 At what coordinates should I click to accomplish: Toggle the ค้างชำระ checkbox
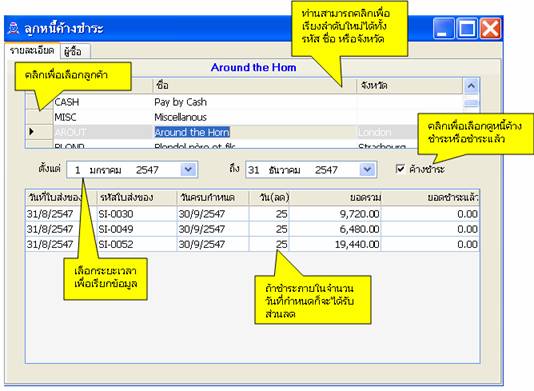tap(400, 169)
